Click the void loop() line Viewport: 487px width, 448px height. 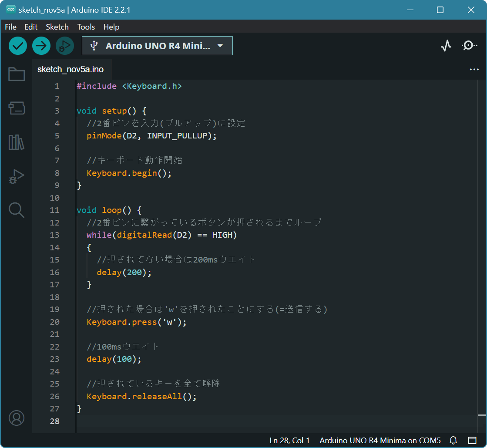coord(109,210)
